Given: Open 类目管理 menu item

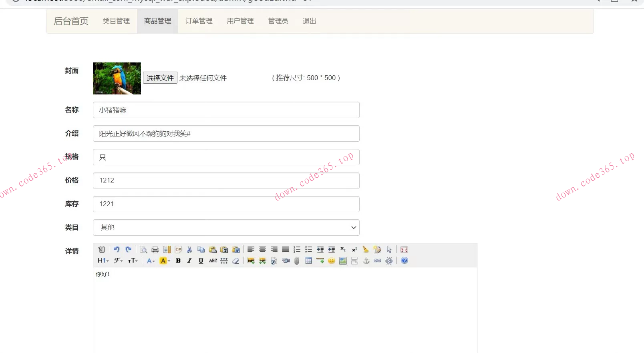Looking at the screenshot, I should [x=116, y=21].
